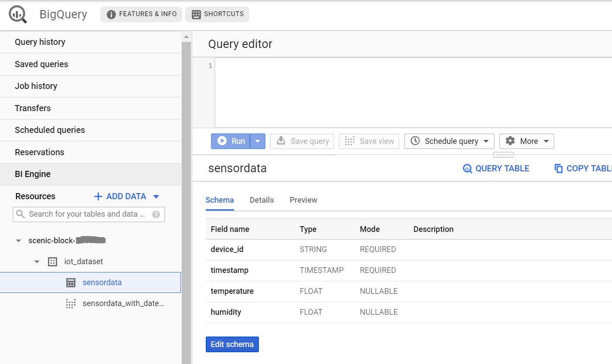Open FEATURES & INFO
612x364 pixels.
tap(141, 14)
